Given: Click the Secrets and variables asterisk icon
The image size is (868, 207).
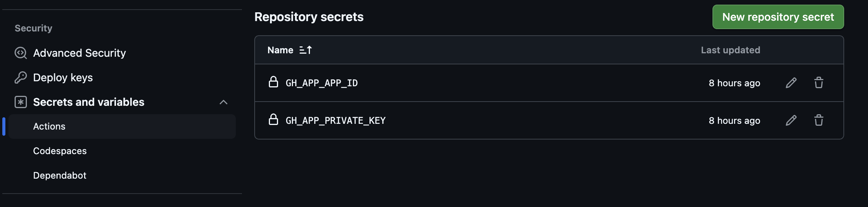Looking at the screenshot, I should [20, 102].
